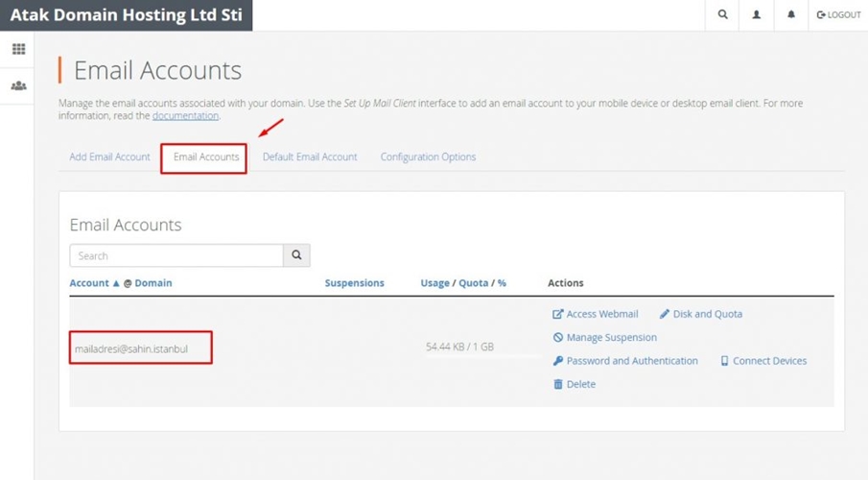Switch to the Email Accounts tab

tap(206, 156)
